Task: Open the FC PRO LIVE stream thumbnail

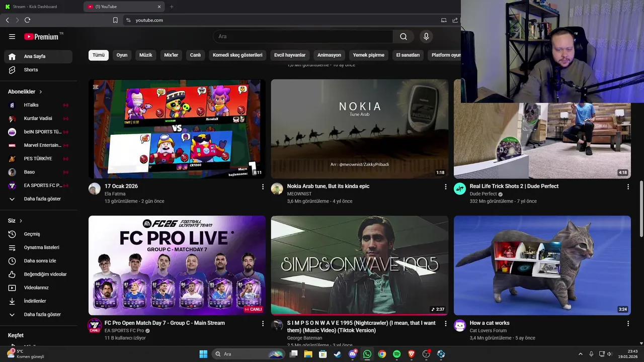Action: (x=177, y=265)
